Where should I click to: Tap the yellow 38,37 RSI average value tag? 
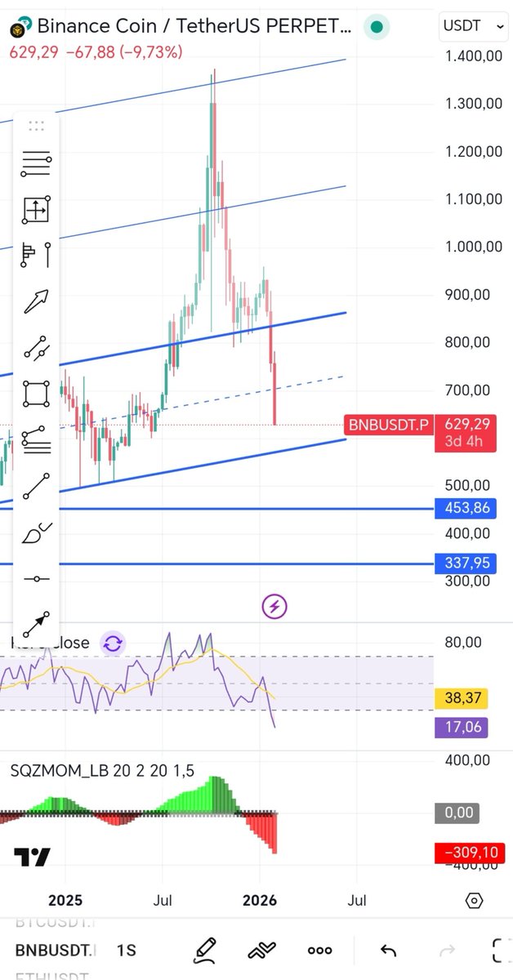click(x=462, y=698)
